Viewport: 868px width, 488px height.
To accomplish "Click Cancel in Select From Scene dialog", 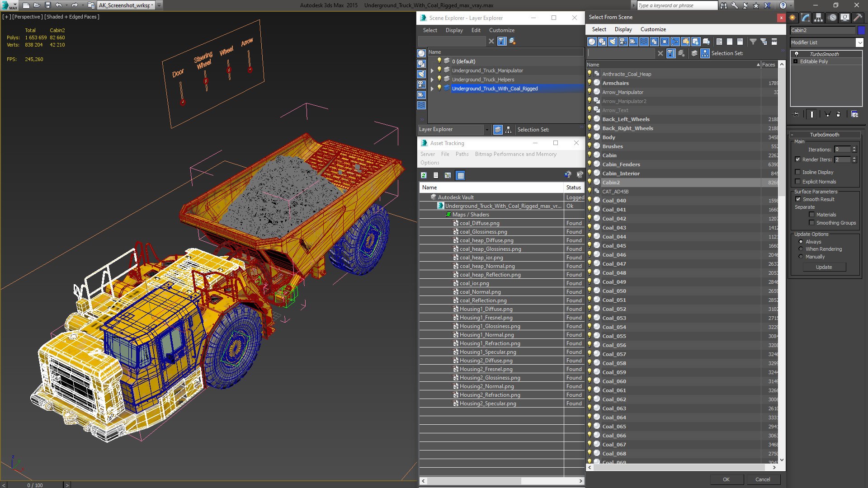I will coord(763,479).
